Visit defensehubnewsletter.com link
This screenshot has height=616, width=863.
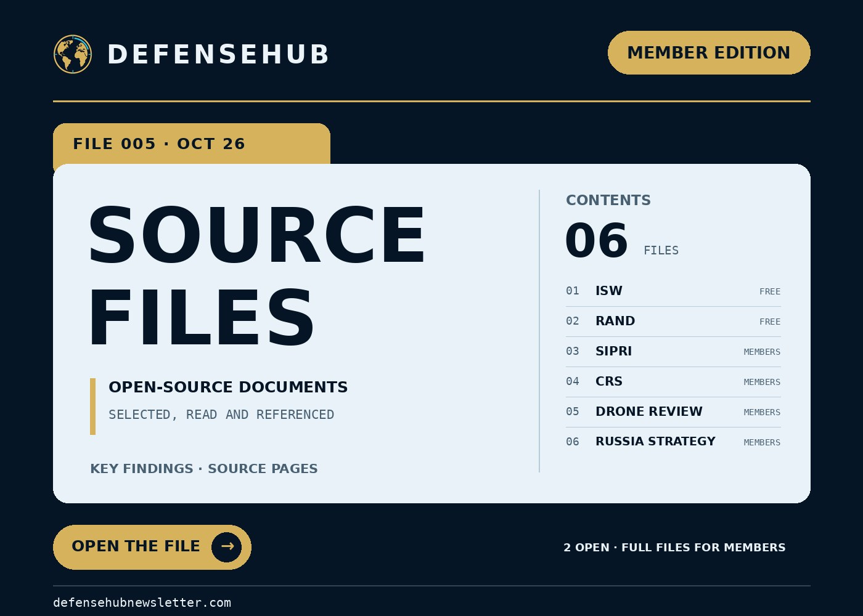pyautogui.click(x=142, y=602)
